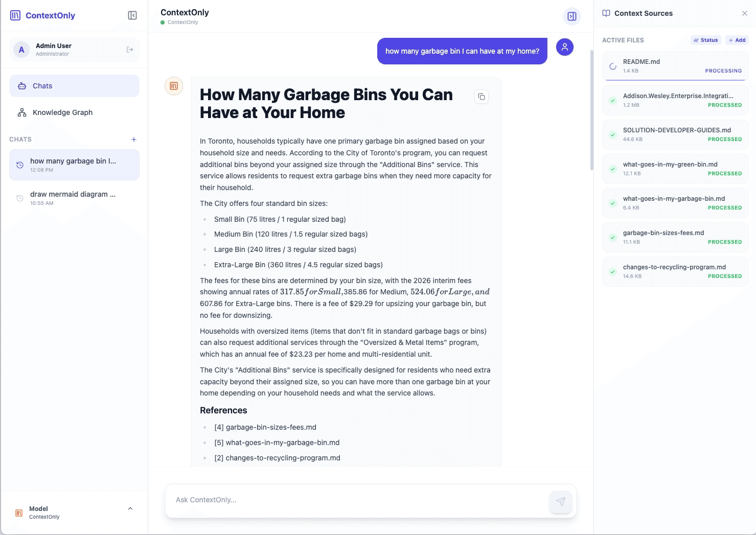Screen dimensions: 756x535
Task: Click the README.md processing spinner
Action: coord(612,65)
